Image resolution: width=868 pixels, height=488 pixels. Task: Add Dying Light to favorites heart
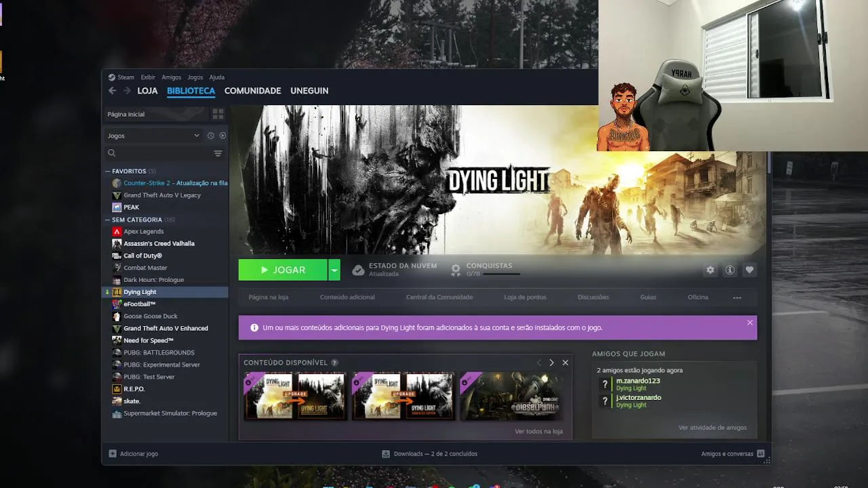749,270
